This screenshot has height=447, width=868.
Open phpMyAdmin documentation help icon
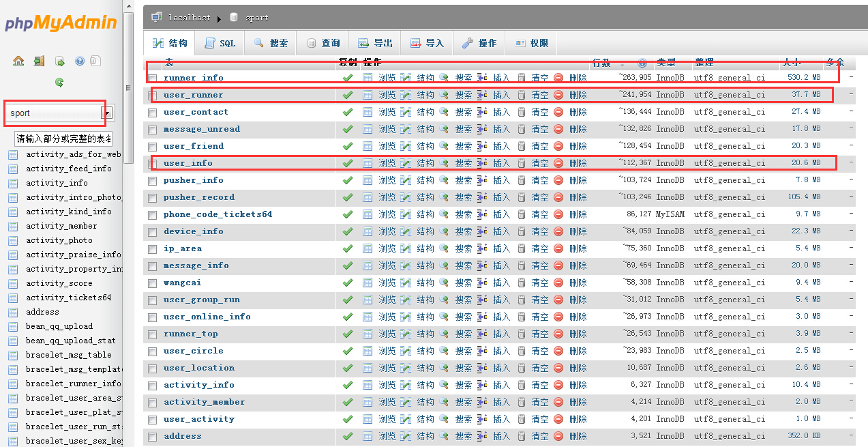80,61
